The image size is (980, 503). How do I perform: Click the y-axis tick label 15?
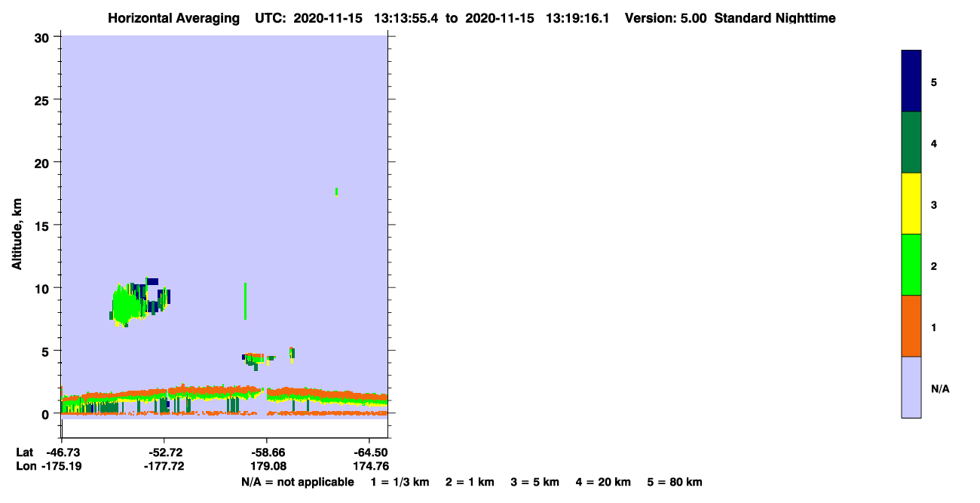(44, 225)
